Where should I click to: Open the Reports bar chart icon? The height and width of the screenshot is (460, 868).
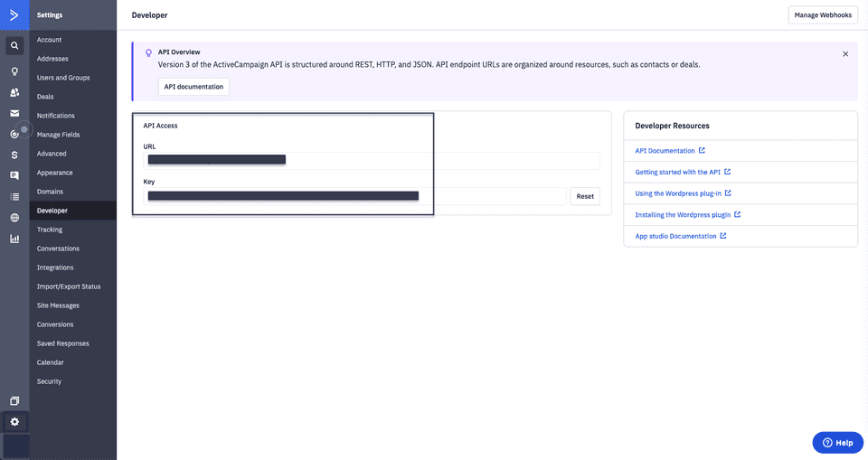tap(14, 239)
